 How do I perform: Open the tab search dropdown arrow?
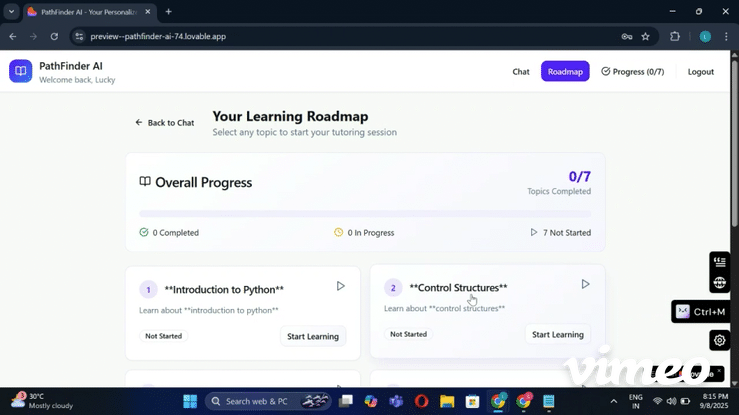click(11, 11)
